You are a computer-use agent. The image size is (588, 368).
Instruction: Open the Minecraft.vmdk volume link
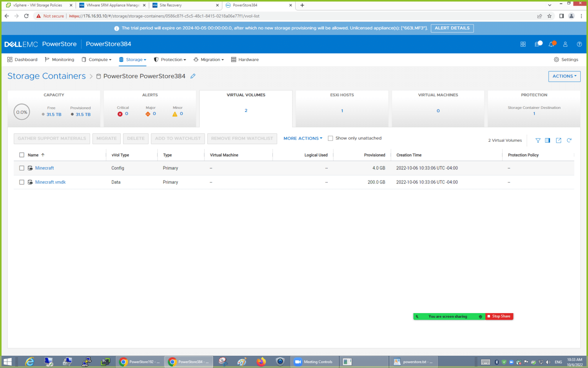tap(50, 182)
